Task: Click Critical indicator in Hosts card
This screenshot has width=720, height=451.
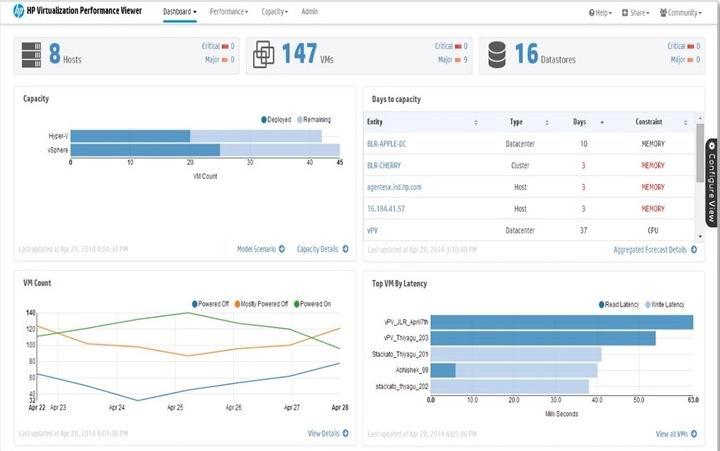Action: (218, 46)
